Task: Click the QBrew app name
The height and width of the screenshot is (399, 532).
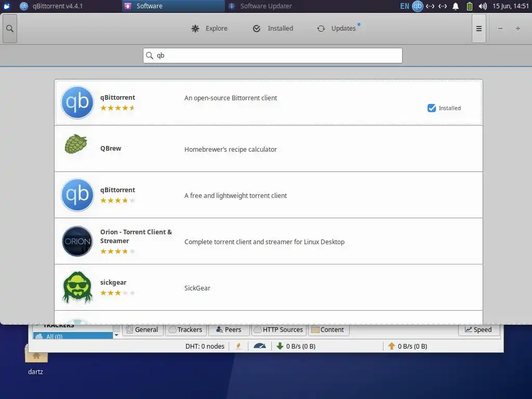Action: tap(111, 148)
